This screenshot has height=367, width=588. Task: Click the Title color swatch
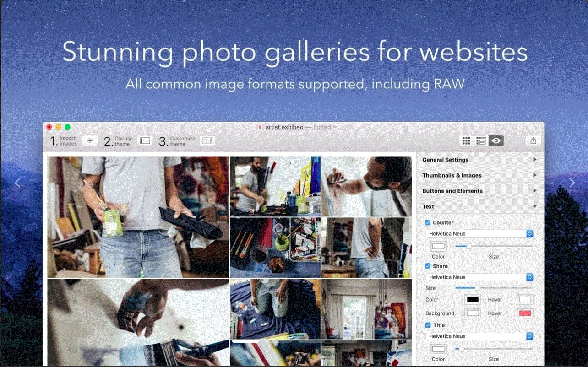(438, 349)
